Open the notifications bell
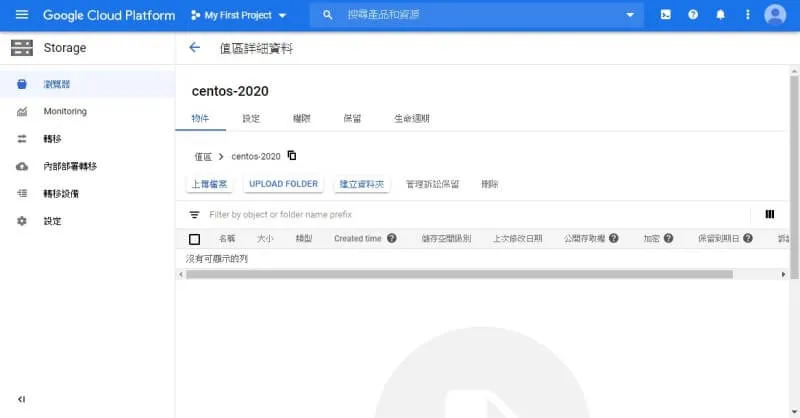 pos(720,15)
